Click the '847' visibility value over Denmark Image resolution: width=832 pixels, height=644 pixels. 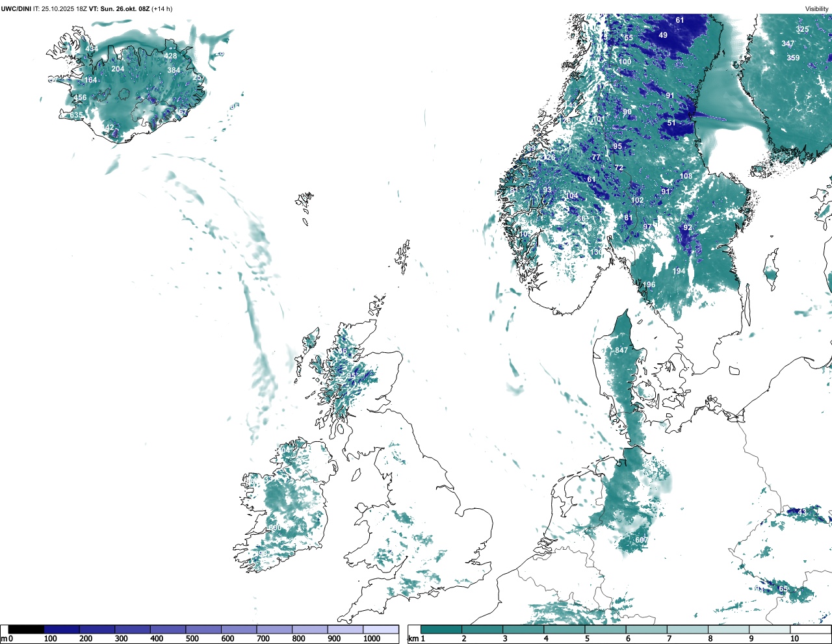(x=621, y=350)
